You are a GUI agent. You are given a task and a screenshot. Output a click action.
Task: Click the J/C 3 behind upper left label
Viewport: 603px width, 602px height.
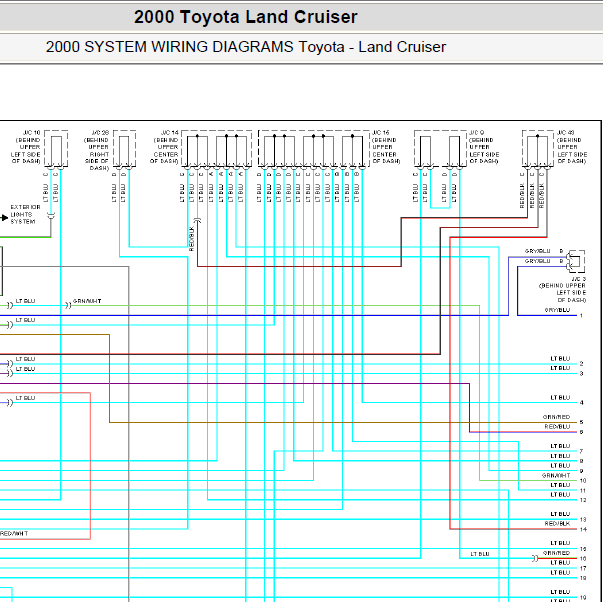pyautogui.click(x=562, y=289)
